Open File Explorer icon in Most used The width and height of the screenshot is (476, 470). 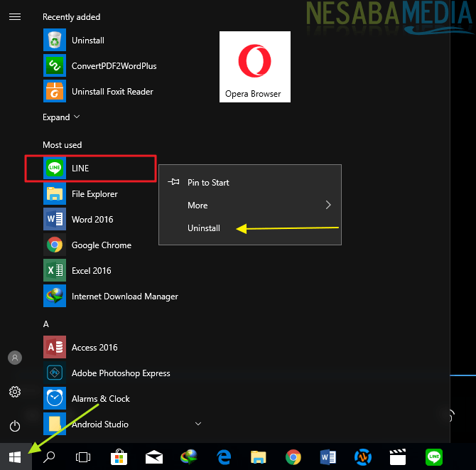55,193
